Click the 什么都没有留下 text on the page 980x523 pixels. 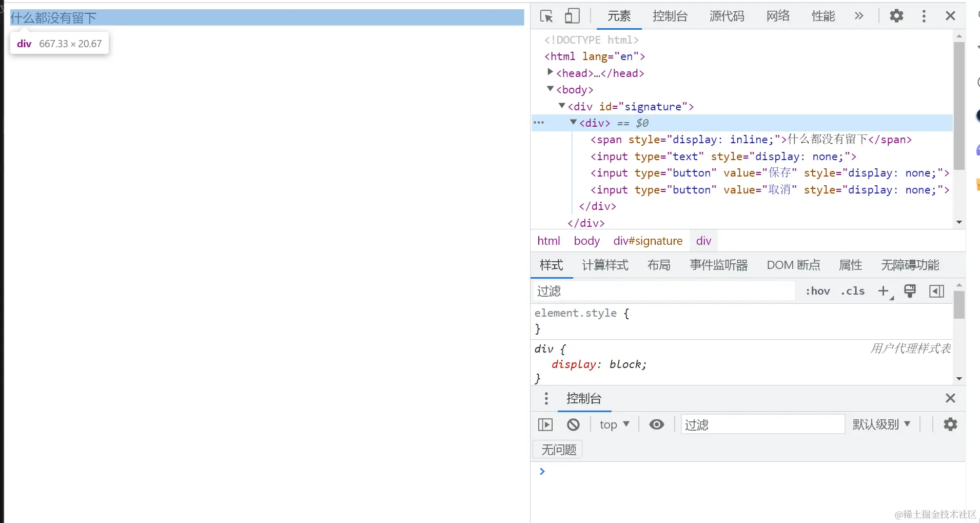(53, 18)
